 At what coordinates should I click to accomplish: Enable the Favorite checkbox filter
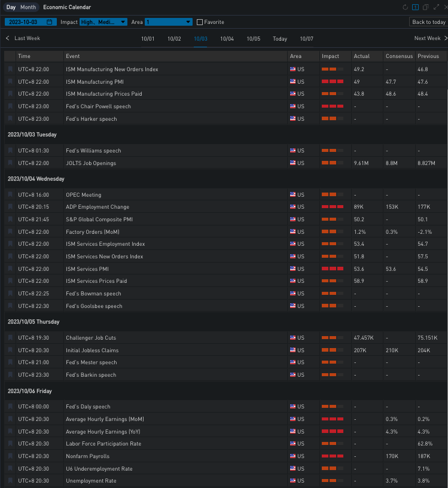200,22
